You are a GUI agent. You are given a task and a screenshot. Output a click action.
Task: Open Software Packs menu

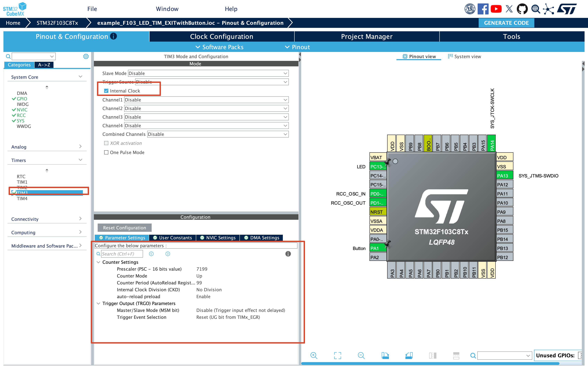219,47
